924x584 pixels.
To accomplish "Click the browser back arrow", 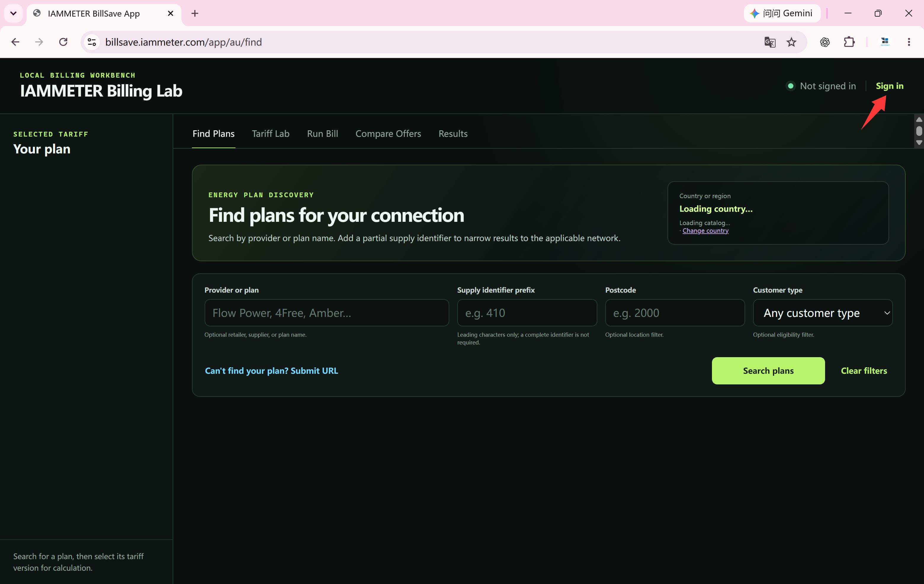I will pyautogui.click(x=15, y=42).
